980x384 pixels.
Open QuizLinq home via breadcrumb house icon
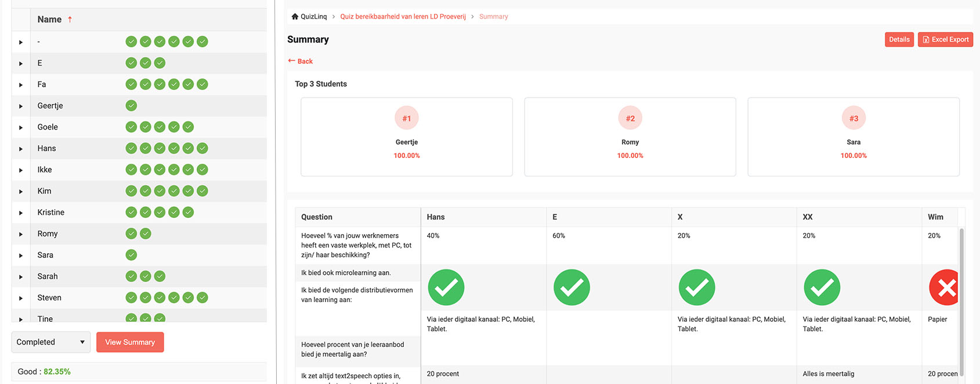pos(294,16)
